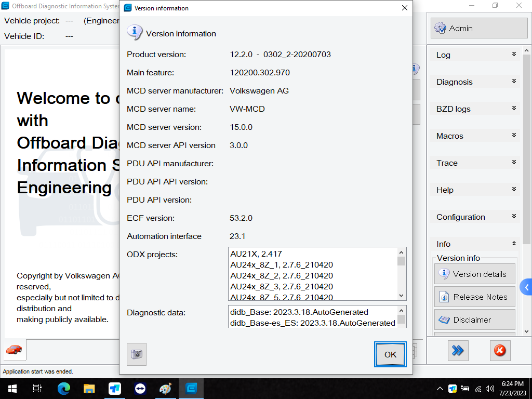This screenshot has width=532, height=399.
Task: Open Microsoft Edge from the taskbar
Action: (64, 389)
